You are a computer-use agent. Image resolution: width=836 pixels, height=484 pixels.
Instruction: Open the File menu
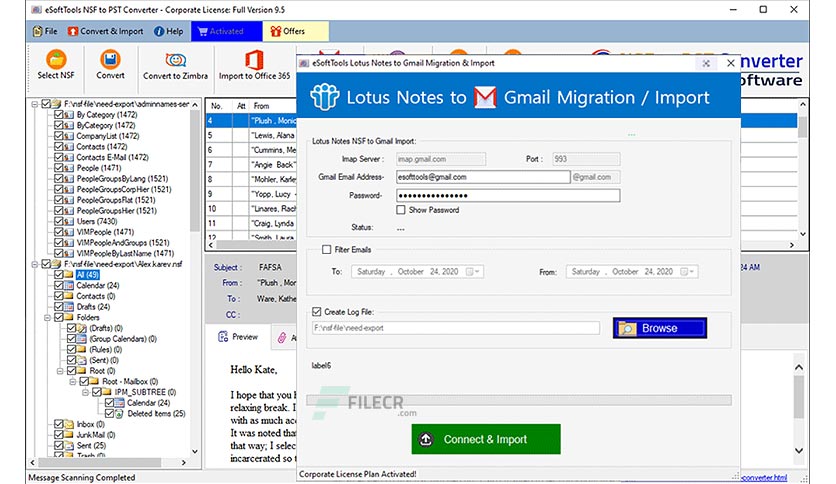coord(45,31)
